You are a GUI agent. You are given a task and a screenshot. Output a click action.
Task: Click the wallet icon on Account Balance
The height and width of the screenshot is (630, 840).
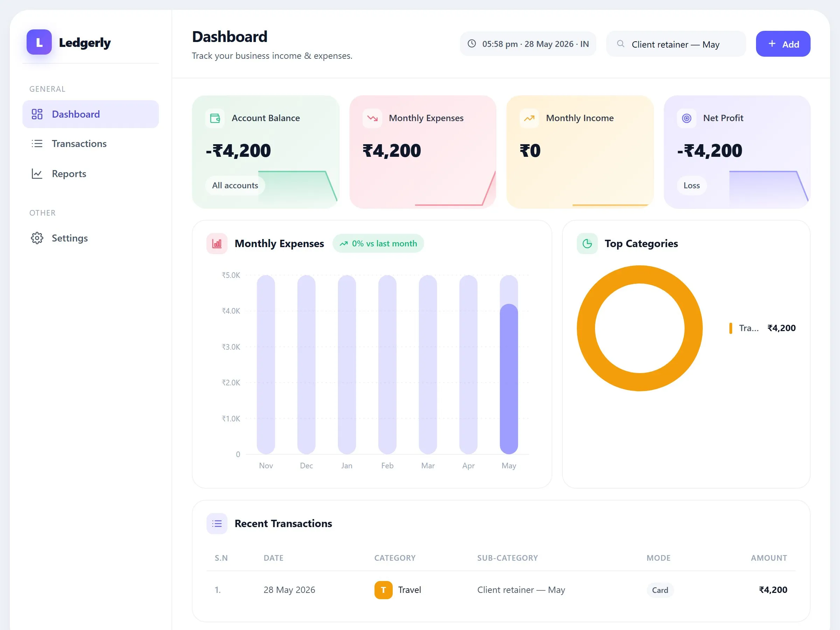click(x=215, y=119)
